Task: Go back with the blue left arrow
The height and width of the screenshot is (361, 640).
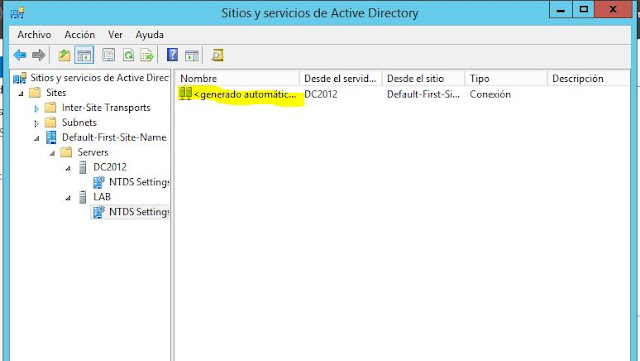Action: 20,55
